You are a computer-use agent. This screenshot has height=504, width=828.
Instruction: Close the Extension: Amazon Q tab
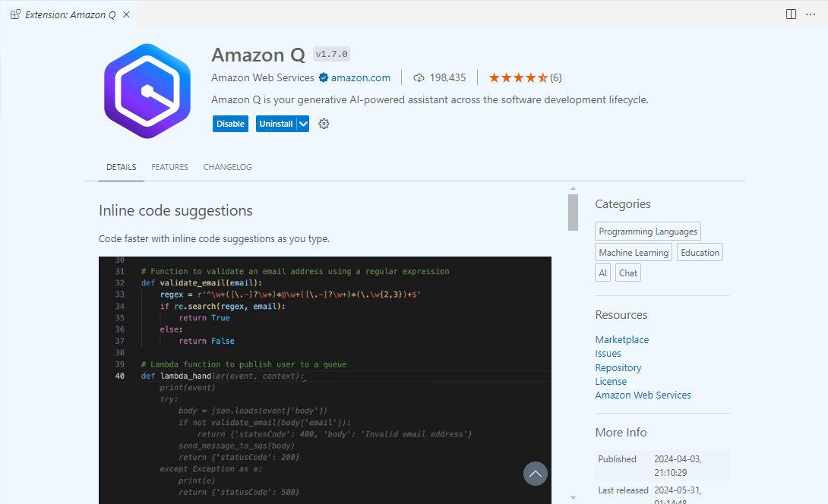pyautogui.click(x=126, y=14)
